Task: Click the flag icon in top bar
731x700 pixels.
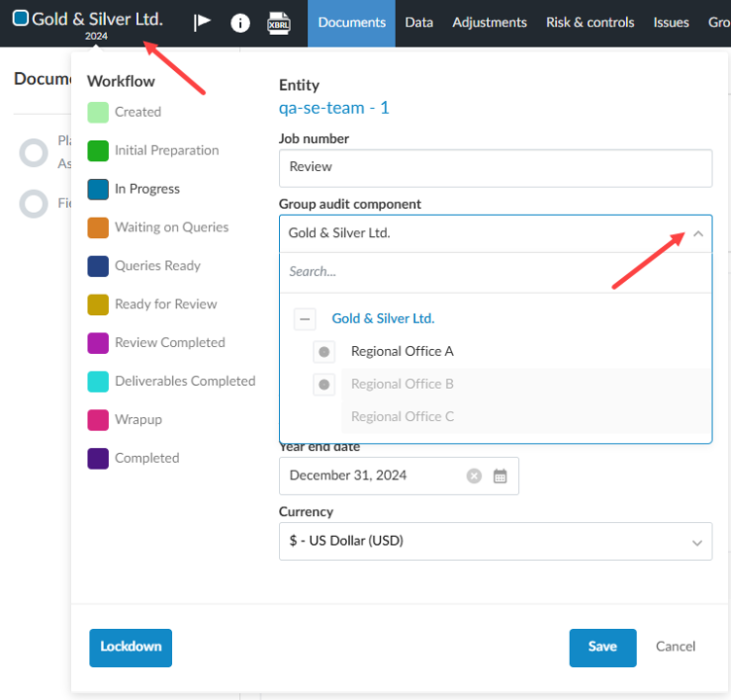Action: point(202,22)
